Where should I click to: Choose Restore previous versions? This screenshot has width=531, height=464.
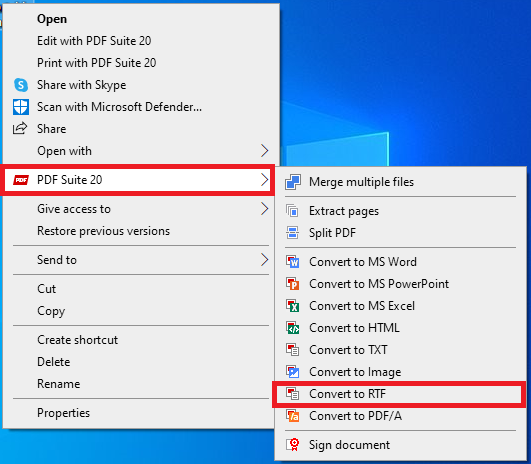104,231
